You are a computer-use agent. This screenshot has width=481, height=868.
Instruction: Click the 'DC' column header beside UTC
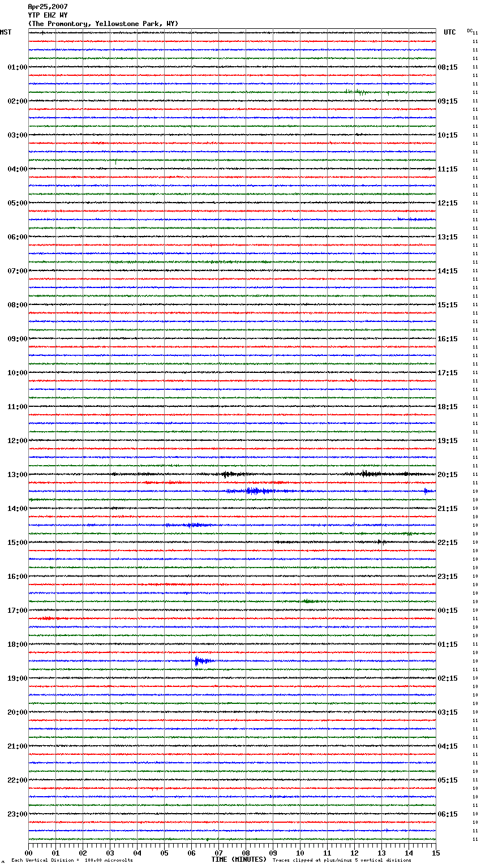pos(470,31)
